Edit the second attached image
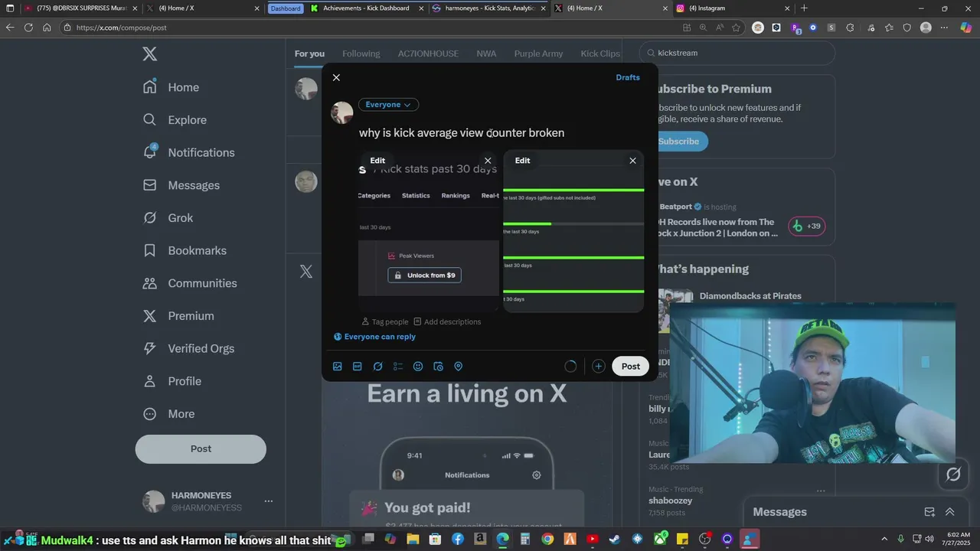Screen dimensions: 980x551 coord(522,161)
